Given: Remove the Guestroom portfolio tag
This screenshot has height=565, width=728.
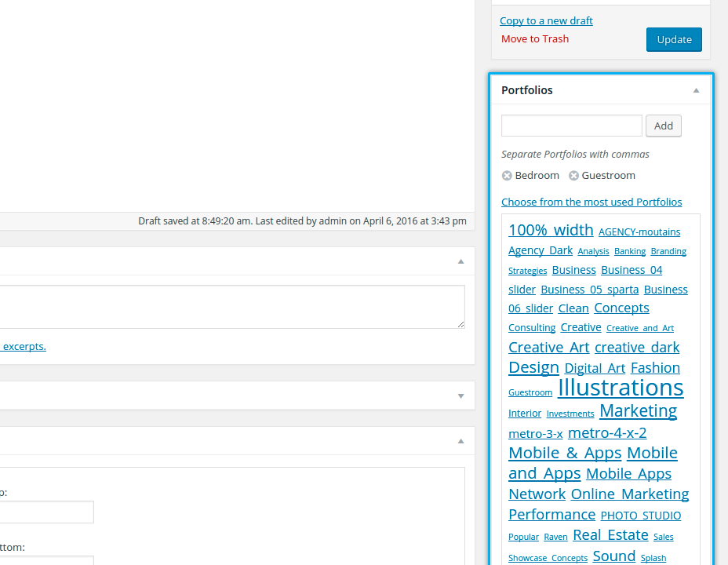Looking at the screenshot, I should pyautogui.click(x=573, y=176).
